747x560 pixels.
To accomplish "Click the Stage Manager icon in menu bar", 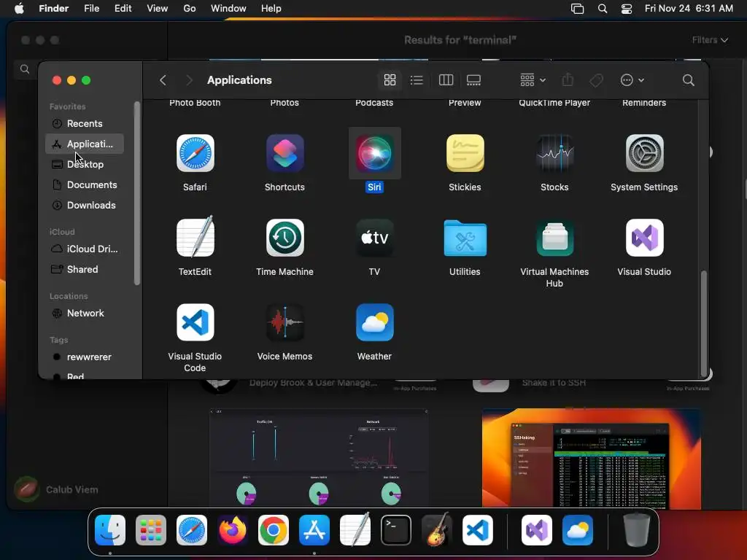I will click(578, 9).
